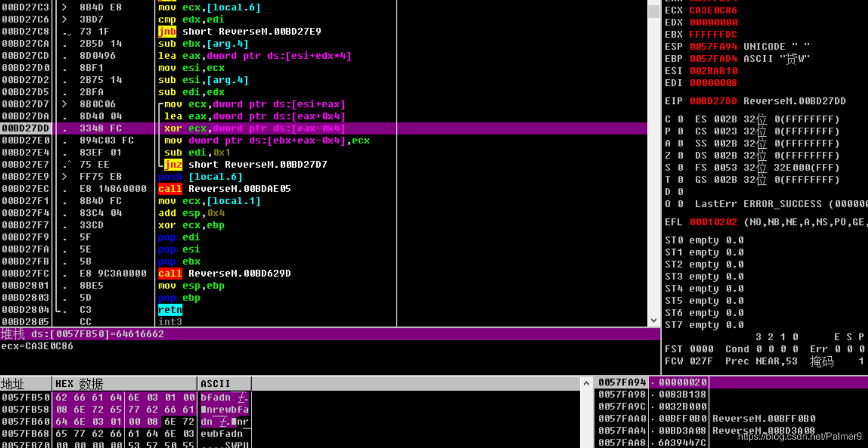Screen dimensions: 868x448
Task: Click the ASCII column header in dump pane
Action: pyautogui.click(x=224, y=384)
